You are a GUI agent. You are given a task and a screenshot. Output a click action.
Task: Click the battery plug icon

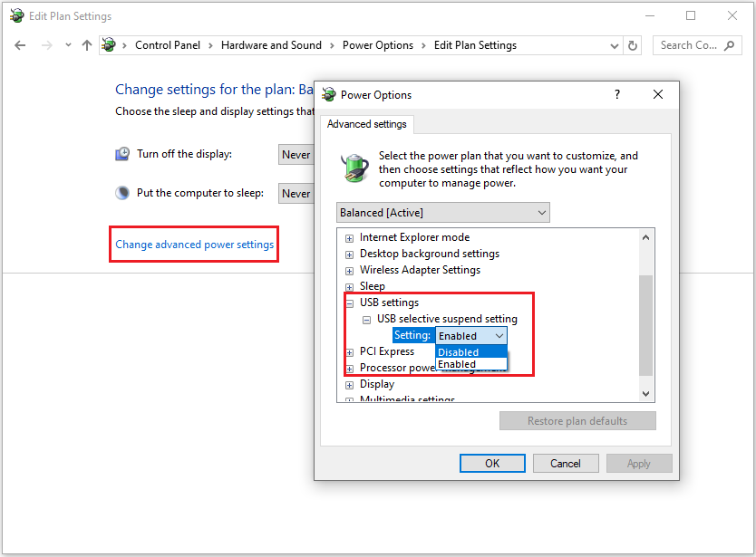pyautogui.click(x=354, y=168)
